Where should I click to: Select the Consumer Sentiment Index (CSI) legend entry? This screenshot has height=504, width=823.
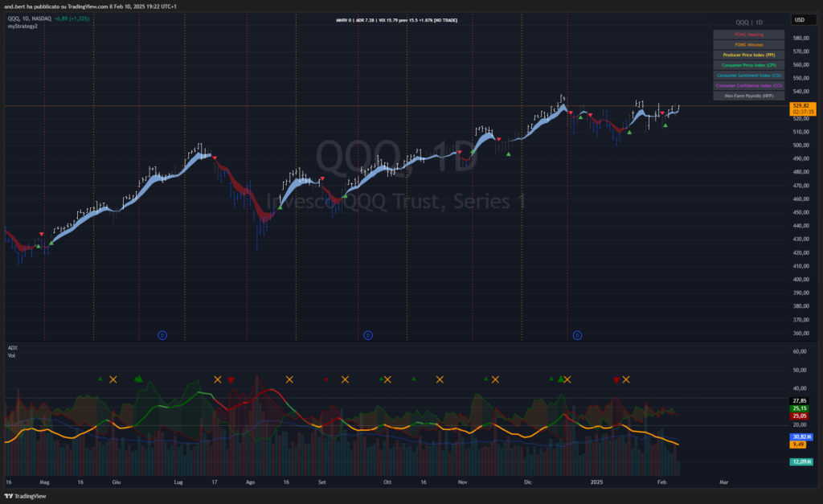[x=748, y=75]
